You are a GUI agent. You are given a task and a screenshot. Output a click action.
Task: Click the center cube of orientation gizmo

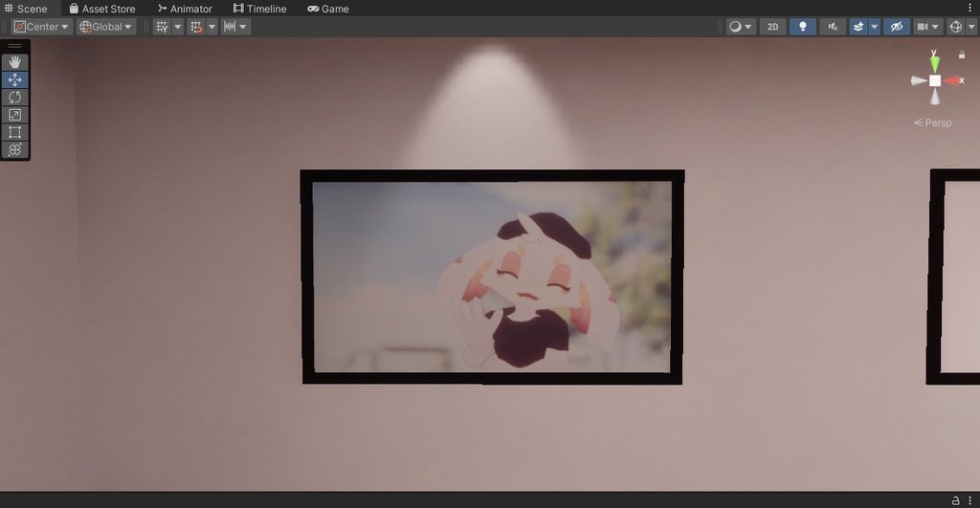point(935,80)
